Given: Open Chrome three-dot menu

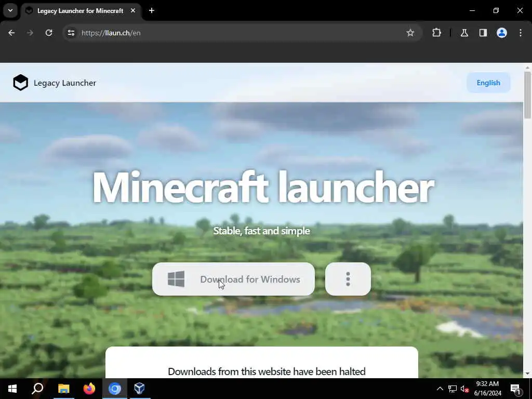Looking at the screenshot, I should point(520,33).
